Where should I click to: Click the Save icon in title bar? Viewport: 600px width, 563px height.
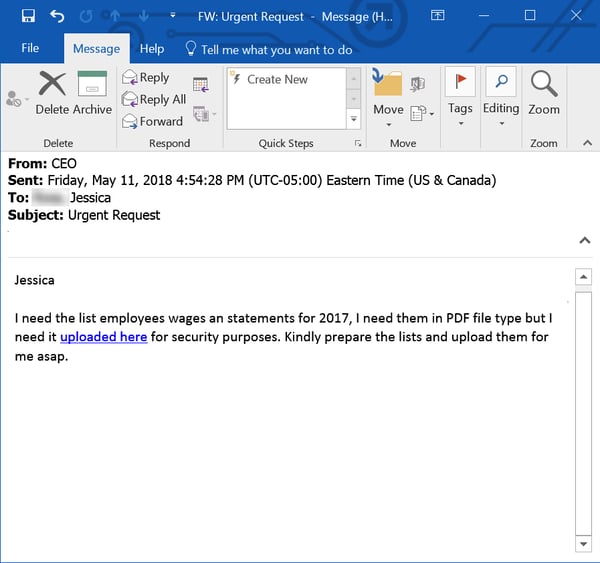pyautogui.click(x=28, y=15)
